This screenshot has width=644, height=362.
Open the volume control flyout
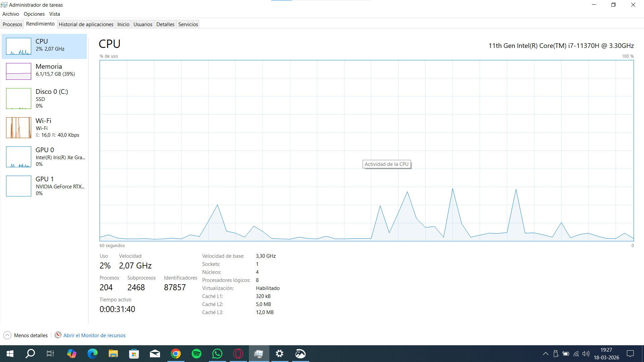(586, 354)
